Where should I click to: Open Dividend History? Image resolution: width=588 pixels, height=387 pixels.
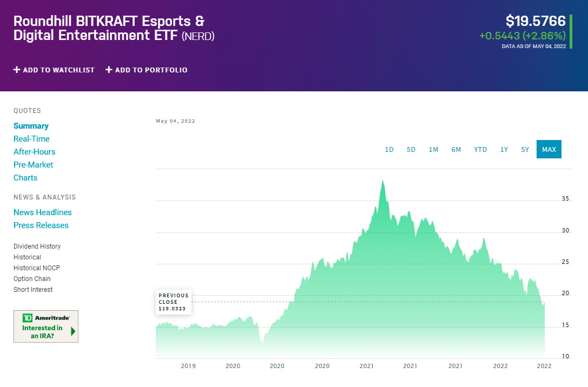tap(37, 246)
